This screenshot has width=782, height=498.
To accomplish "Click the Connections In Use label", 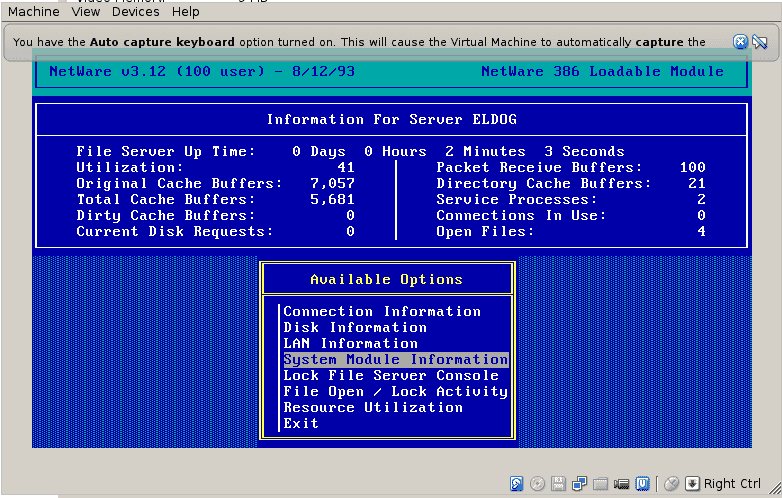I will coord(521,215).
